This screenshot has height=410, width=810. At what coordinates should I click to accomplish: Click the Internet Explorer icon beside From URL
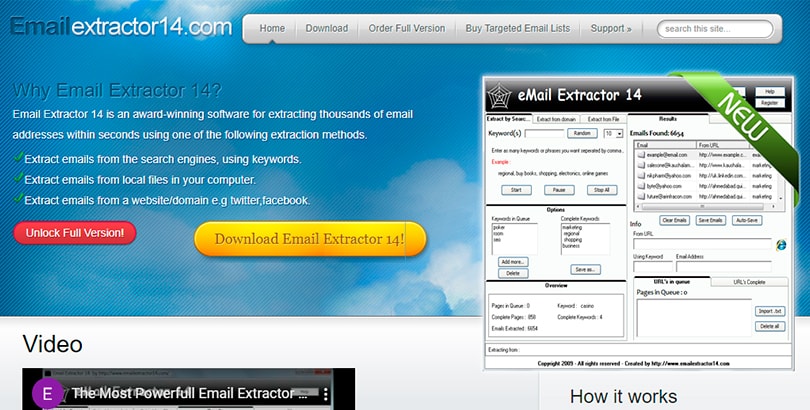tap(781, 245)
